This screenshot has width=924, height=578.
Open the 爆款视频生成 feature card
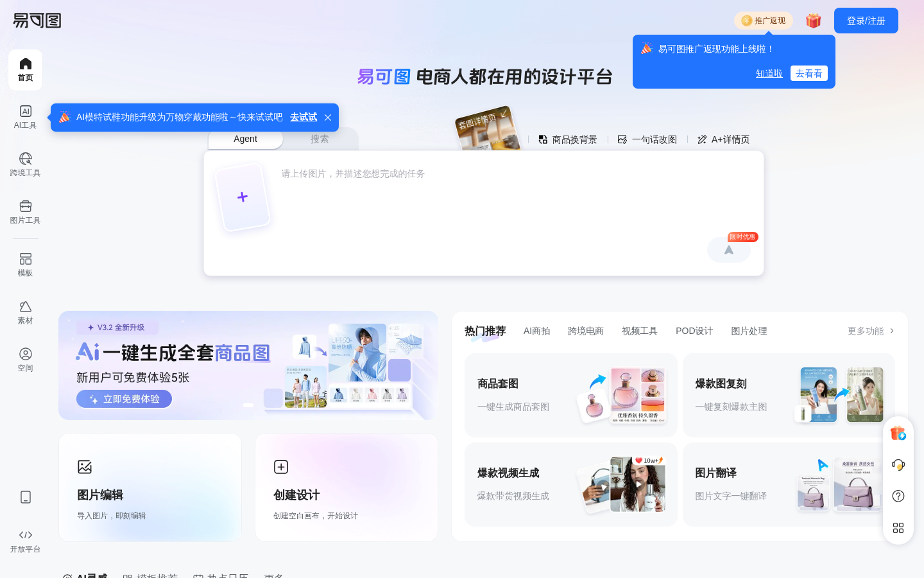click(571, 484)
